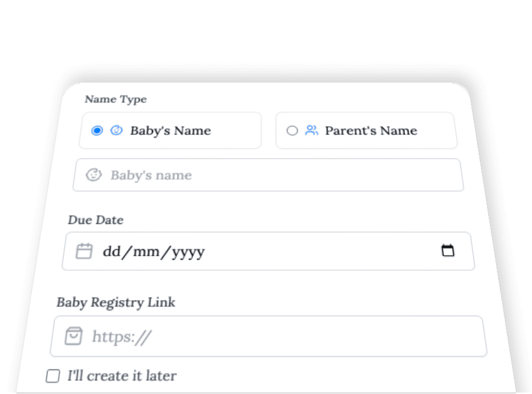Click shopping bag icon in registry link field
This screenshot has width=532, height=394.
click(74, 336)
